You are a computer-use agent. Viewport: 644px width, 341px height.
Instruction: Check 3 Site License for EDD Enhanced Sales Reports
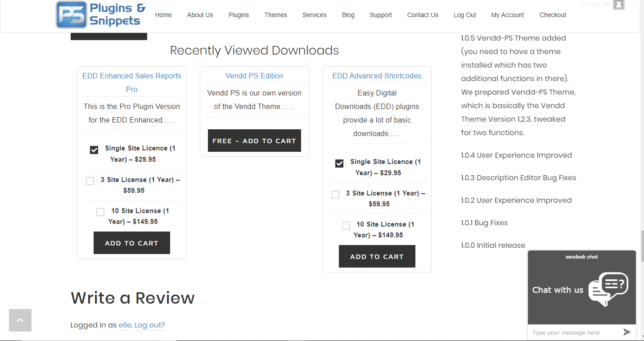[90, 181]
